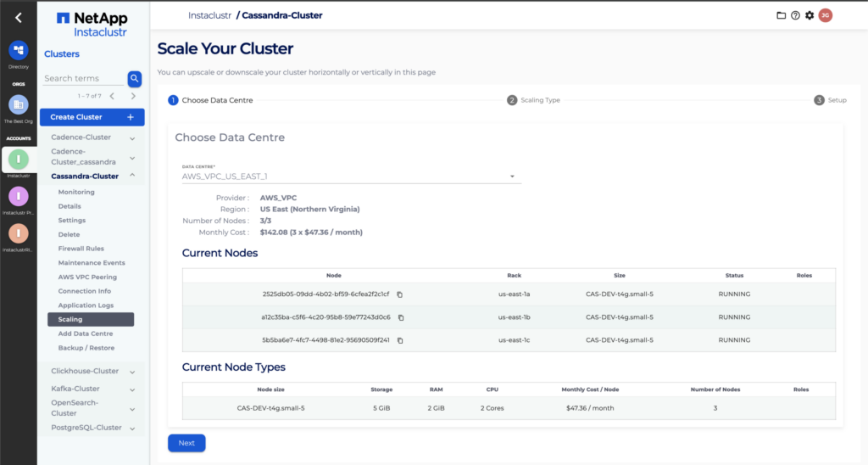Expand the Clickhouse-Cluster entry
Image resolution: width=868 pixels, height=465 pixels.
(x=132, y=372)
